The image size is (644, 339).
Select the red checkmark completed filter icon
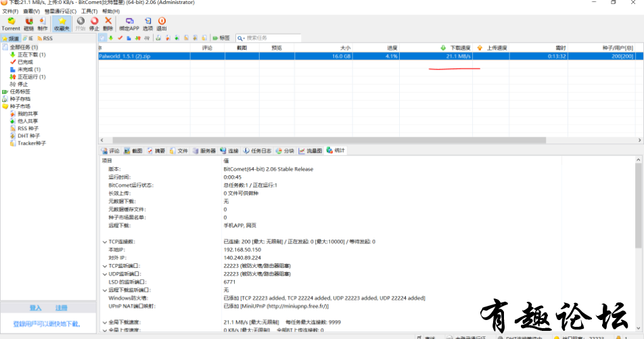[x=120, y=38]
